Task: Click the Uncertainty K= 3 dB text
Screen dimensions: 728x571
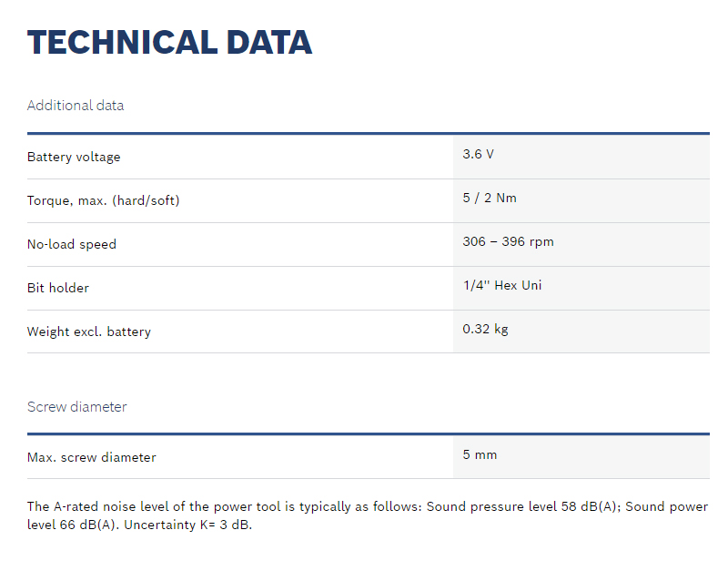Action: click(187, 525)
